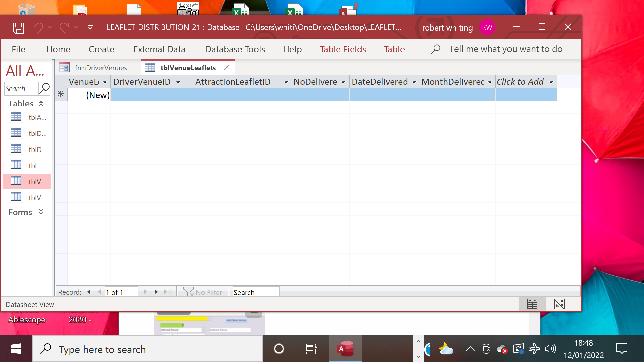Click the Click to Add column header
The image size is (644, 362).
tap(520, 82)
